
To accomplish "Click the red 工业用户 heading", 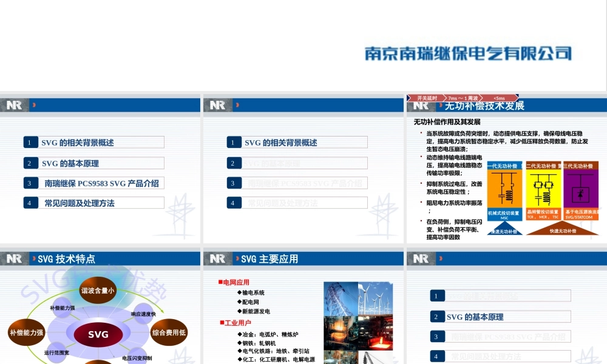I will [236, 323].
